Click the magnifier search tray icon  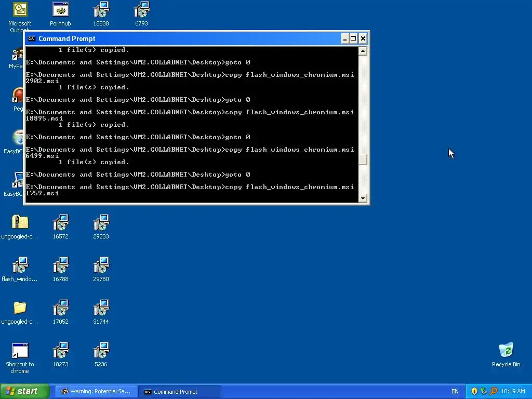tap(494, 391)
